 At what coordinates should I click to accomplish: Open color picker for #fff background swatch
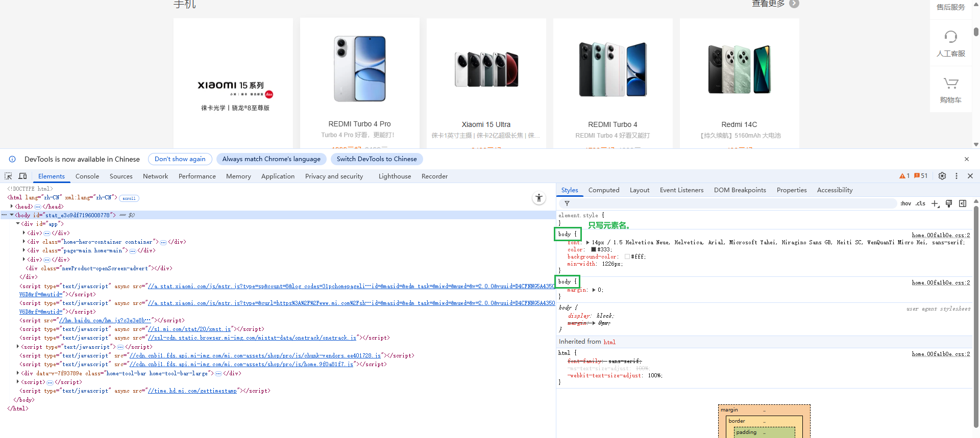(x=627, y=257)
